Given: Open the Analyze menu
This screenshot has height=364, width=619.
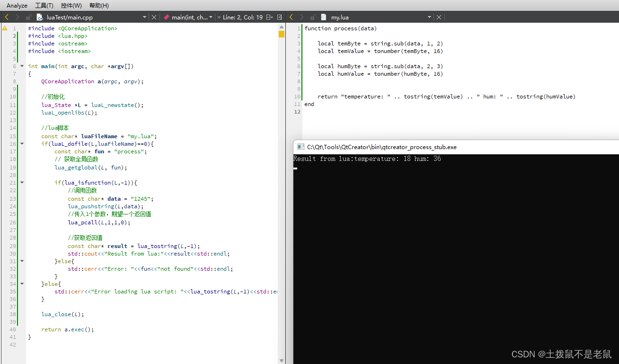Looking at the screenshot, I should (x=17, y=5).
